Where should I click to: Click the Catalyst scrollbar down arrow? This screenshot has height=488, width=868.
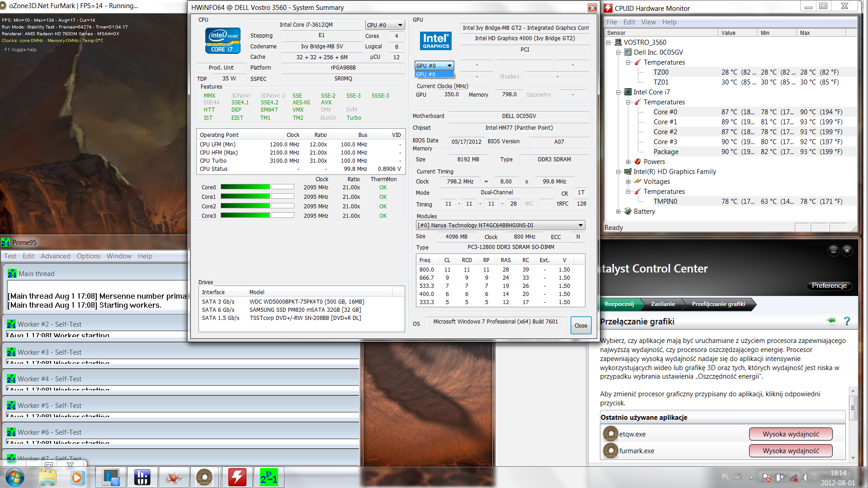click(853, 458)
